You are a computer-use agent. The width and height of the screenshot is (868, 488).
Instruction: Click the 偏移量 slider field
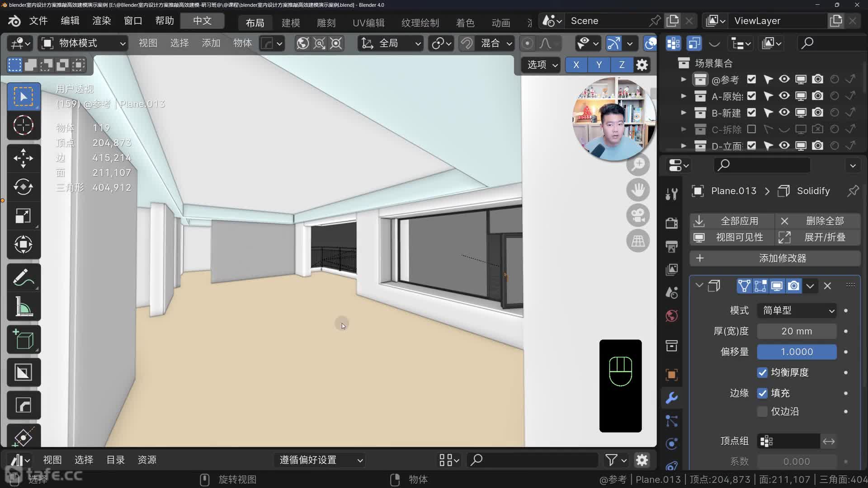797,352
